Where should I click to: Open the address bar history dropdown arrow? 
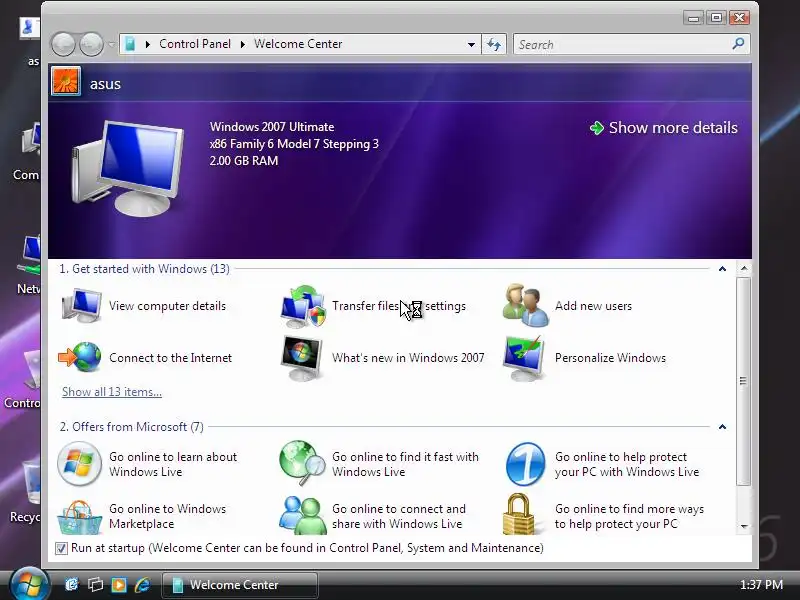click(x=471, y=45)
